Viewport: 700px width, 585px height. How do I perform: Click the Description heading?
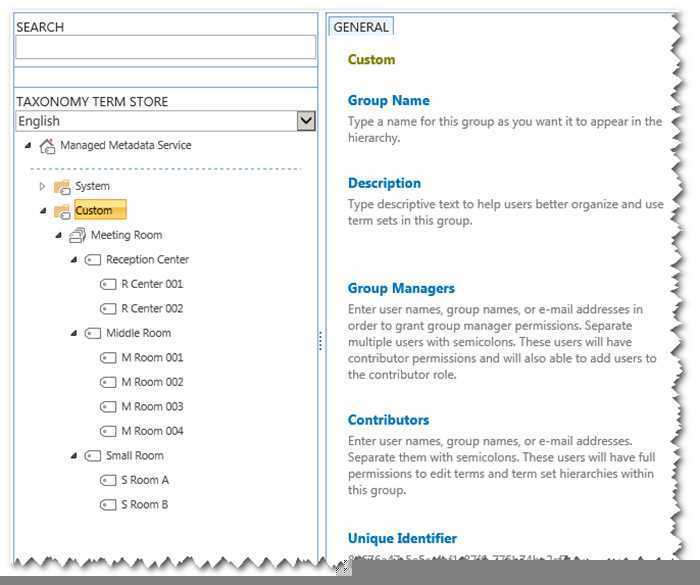384,183
